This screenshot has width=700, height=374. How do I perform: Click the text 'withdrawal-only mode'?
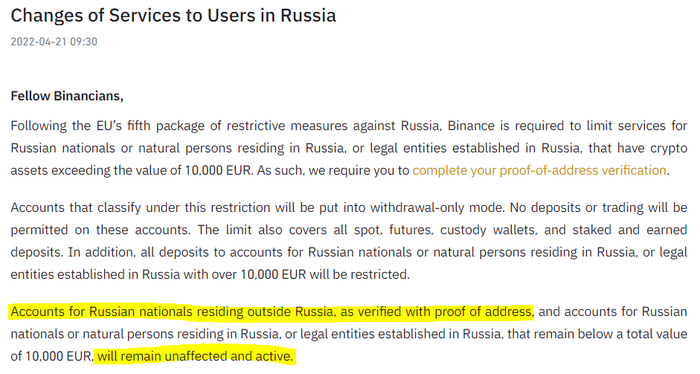437,208
